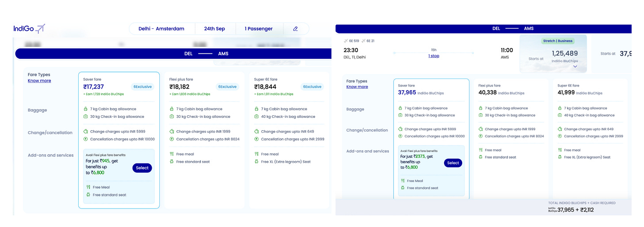Click 6Exclusive badge on ₹17,237 Saver fare
Screen dimensions: 644x227
click(142, 87)
